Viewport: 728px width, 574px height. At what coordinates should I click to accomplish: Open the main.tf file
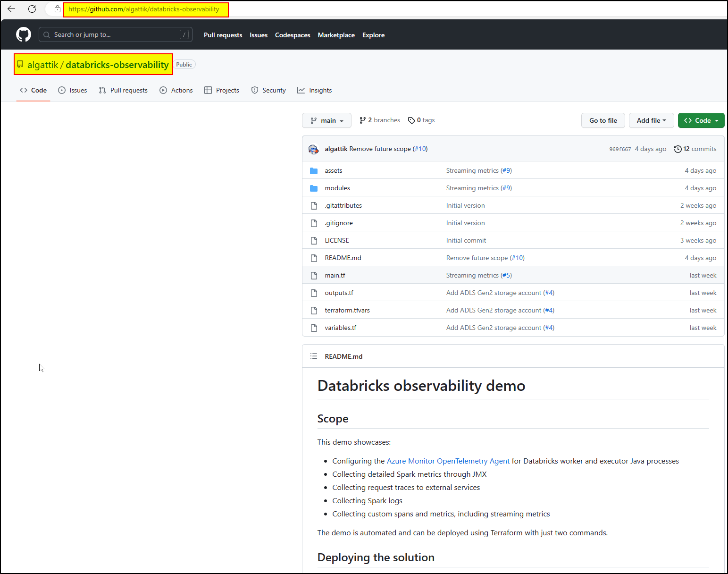[x=335, y=275]
